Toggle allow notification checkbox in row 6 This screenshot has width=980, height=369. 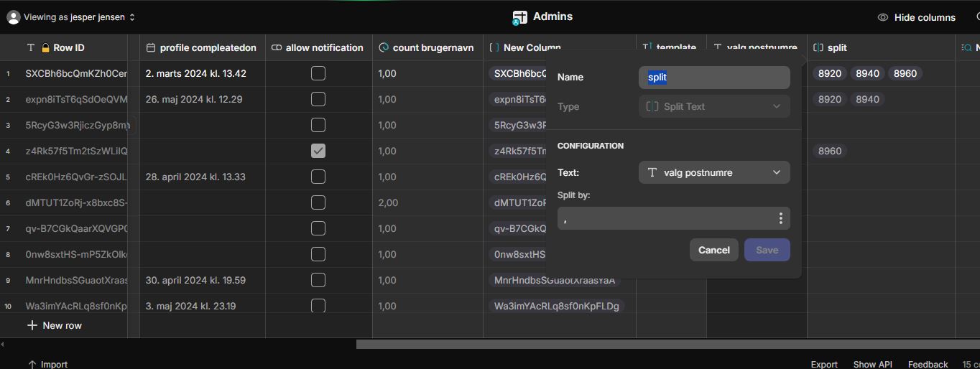(318, 202)
